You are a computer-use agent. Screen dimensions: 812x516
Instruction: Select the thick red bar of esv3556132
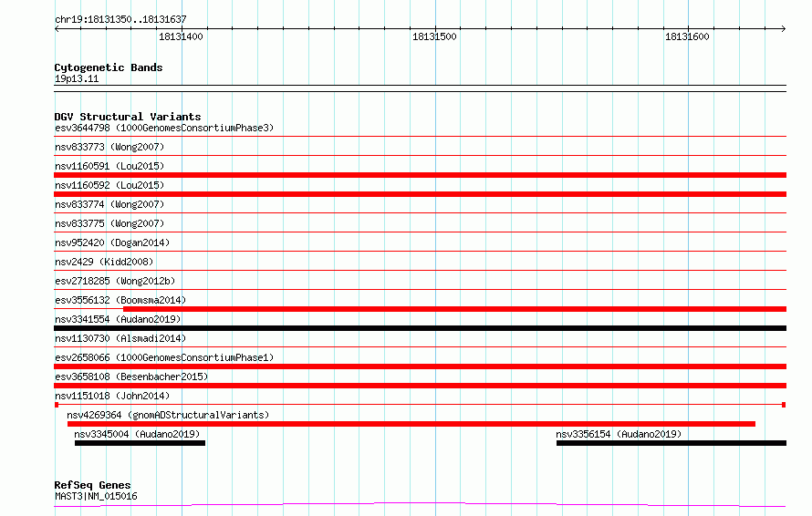(x=454, y=309)
